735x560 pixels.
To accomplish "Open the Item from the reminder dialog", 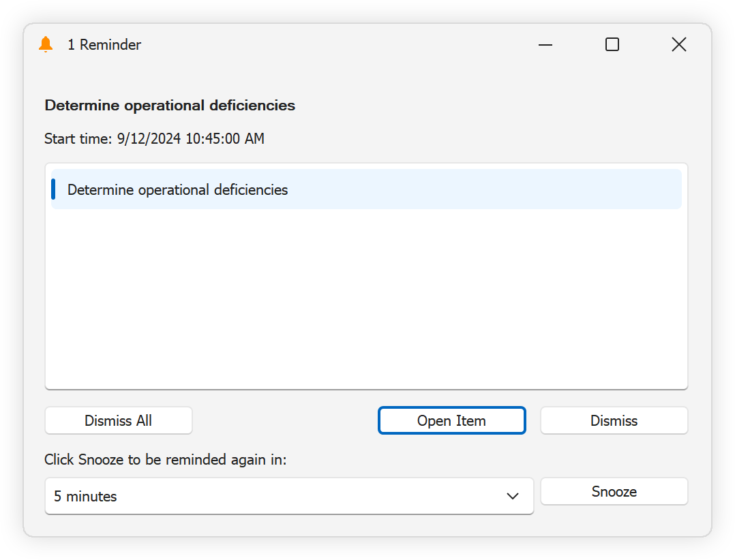I will [x=451, y=420].
